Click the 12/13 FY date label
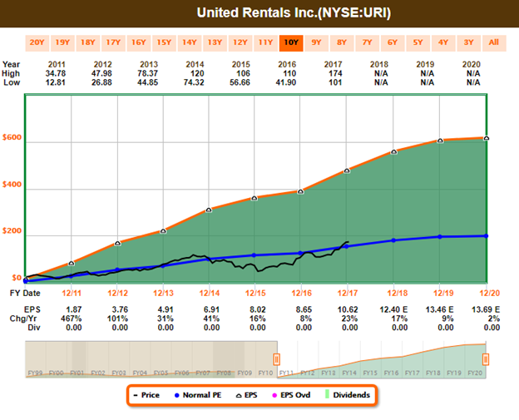519x420 pixels. coord(163,294)
